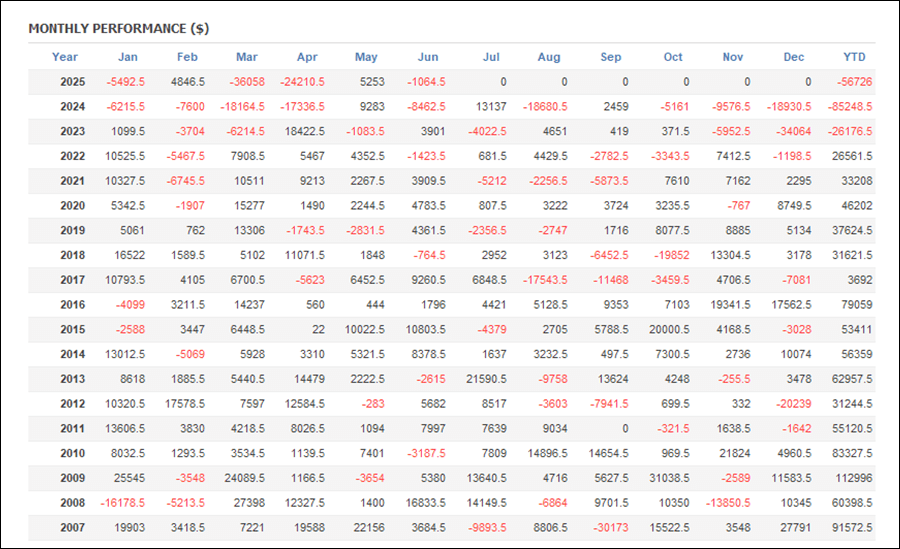The image size is (900, 549).
Task: Click the Sep column header
Action: (x=611, y=57)
